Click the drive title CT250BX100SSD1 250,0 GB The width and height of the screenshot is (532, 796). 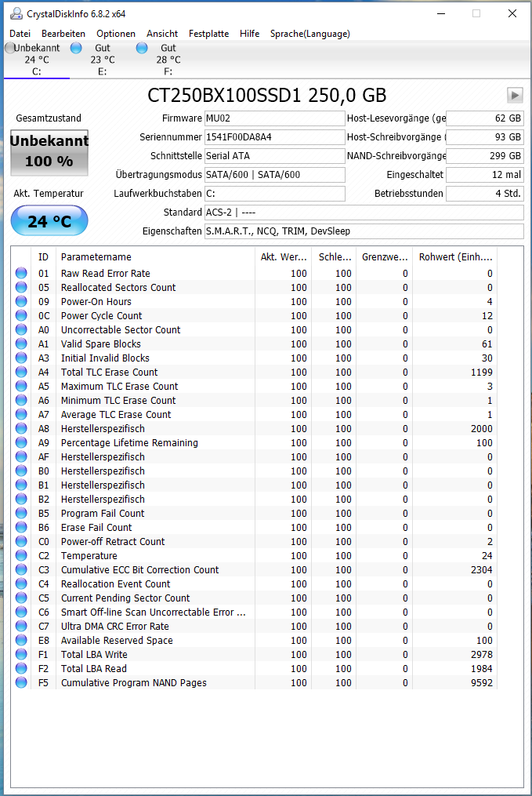pos(266,95)
